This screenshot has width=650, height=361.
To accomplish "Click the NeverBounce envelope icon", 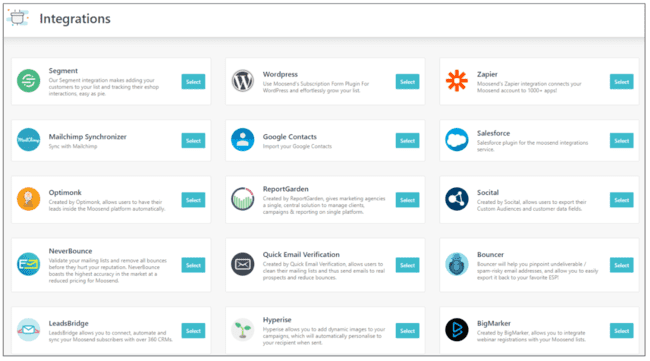I will point(29,264).
